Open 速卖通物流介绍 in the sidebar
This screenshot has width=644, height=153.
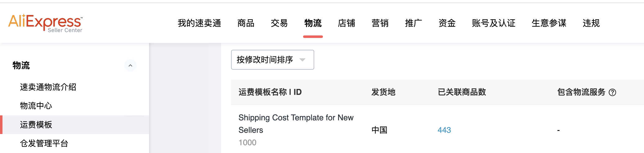(x=48, y=87)
